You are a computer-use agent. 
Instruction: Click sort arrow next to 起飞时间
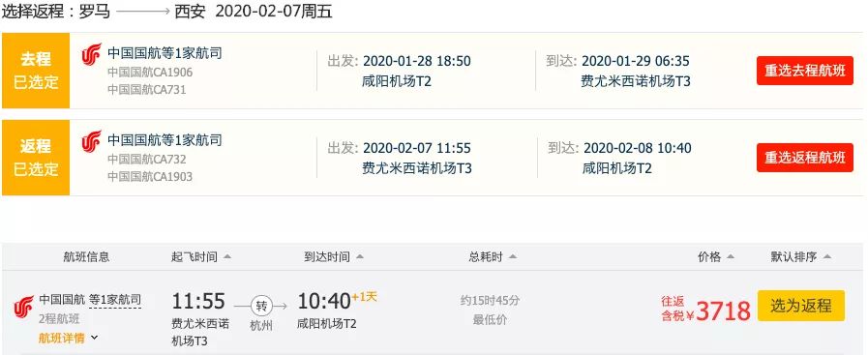click(x=227, y=257)
